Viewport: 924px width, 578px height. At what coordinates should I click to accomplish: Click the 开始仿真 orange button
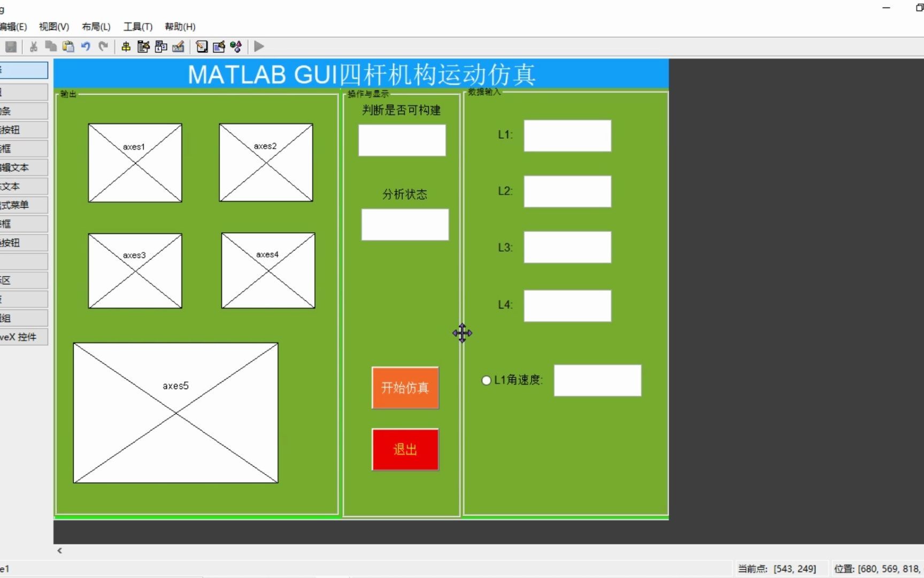point(405,388)
